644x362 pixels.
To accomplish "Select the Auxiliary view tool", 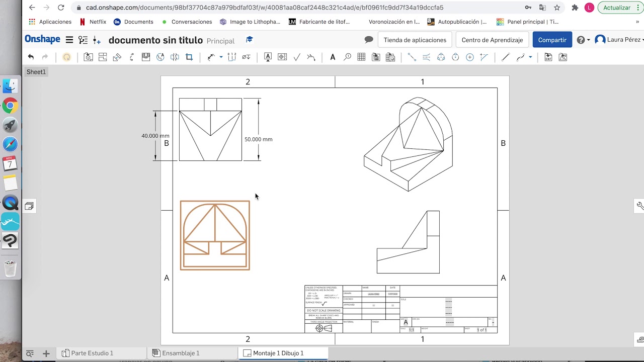I will (x=117, y=57).
